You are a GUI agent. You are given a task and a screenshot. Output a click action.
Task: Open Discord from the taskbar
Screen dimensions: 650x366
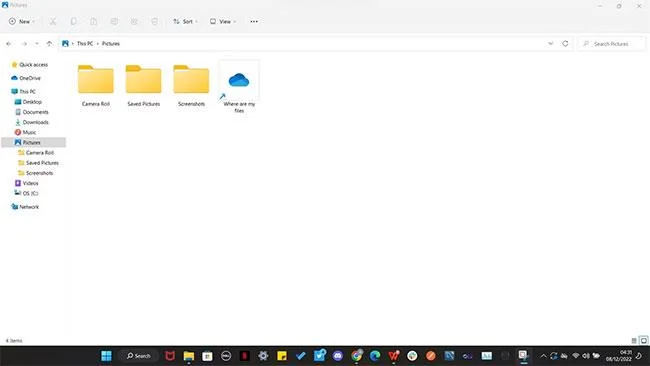pyautogui.click(x=338, y=356)
